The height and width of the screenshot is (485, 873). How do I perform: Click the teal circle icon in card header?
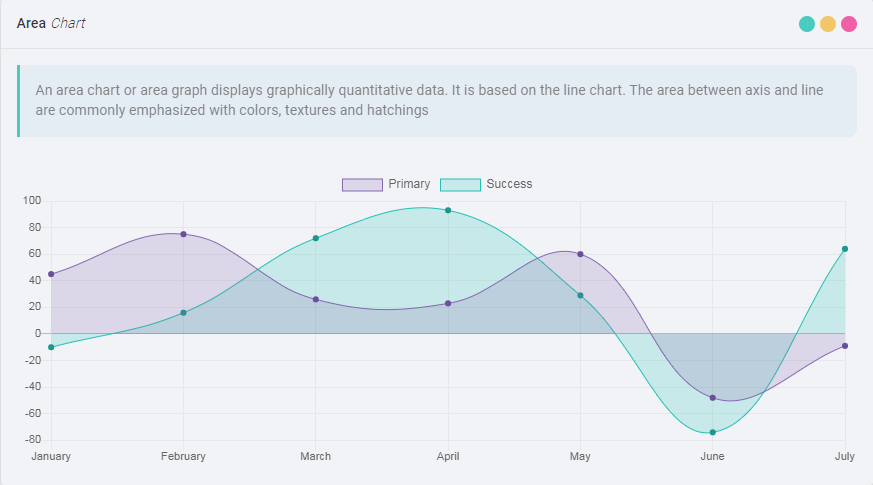(807, 24)
